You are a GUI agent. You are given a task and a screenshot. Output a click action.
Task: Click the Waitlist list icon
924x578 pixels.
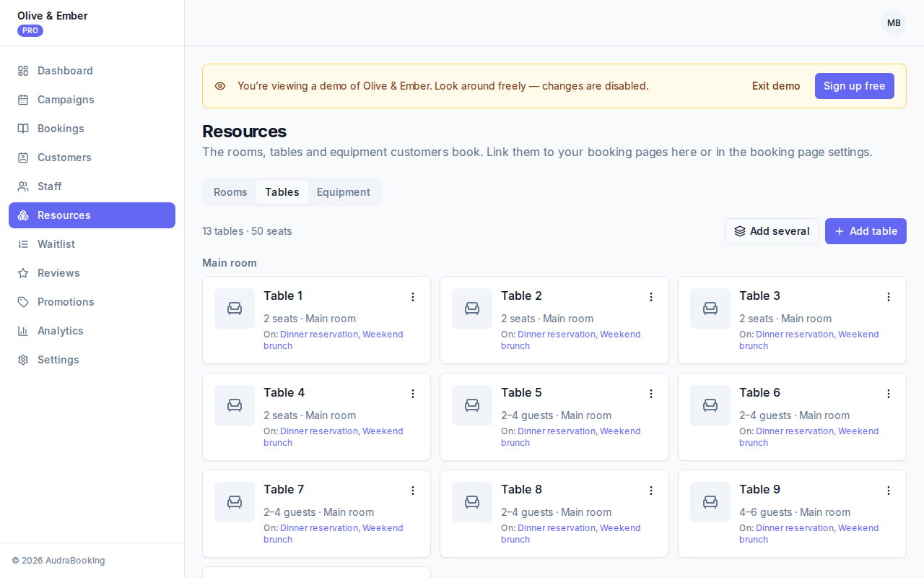pyautogui.click(x=23, y=244)
